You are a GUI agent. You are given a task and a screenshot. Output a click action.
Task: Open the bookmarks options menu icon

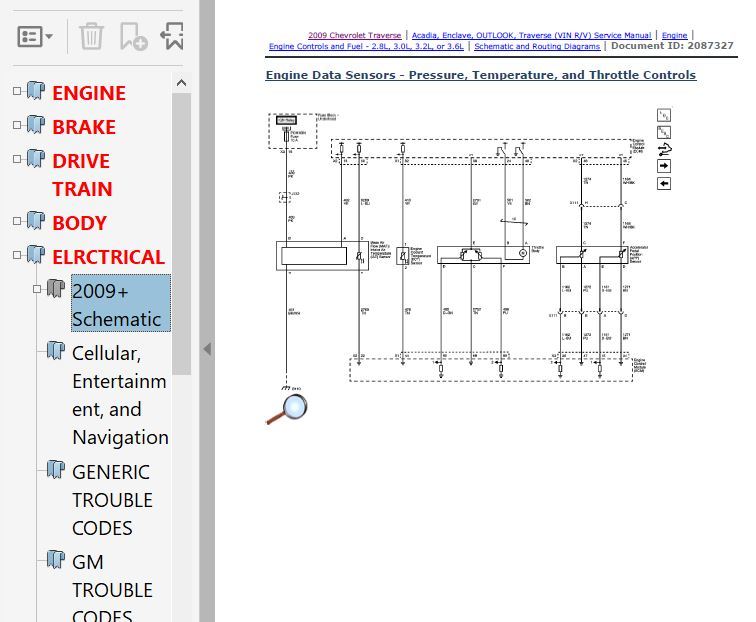pos(35,37)
